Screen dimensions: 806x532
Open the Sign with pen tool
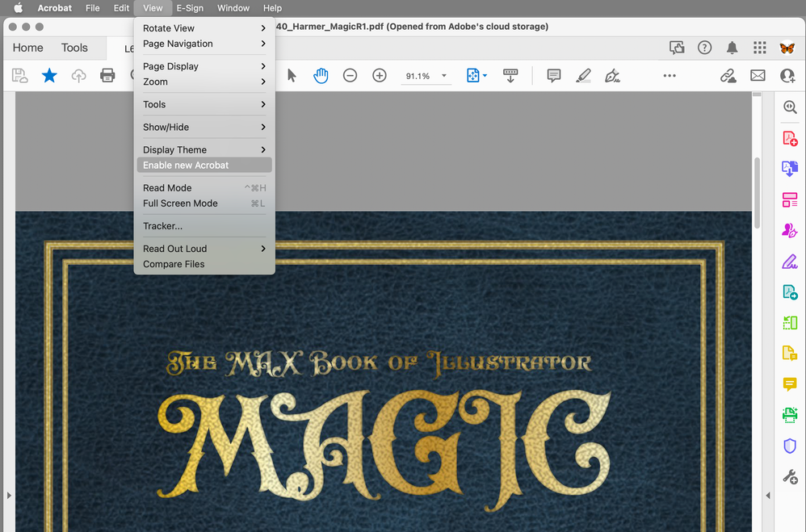pyautogui.click(x=612, y=76)
